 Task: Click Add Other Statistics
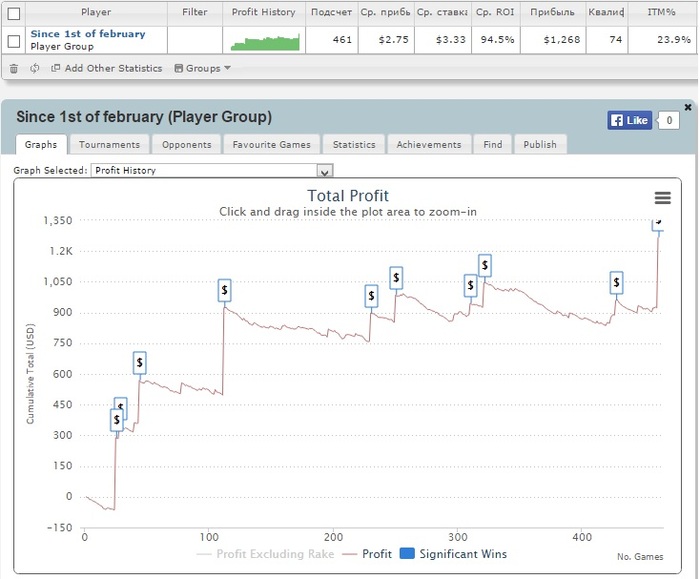pos(107,68)
